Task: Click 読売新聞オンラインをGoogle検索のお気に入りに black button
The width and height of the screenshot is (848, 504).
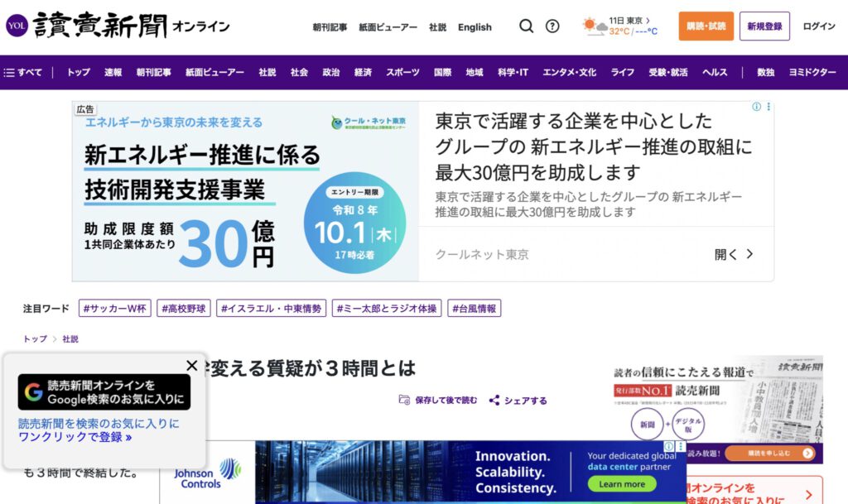Action: 104,392
